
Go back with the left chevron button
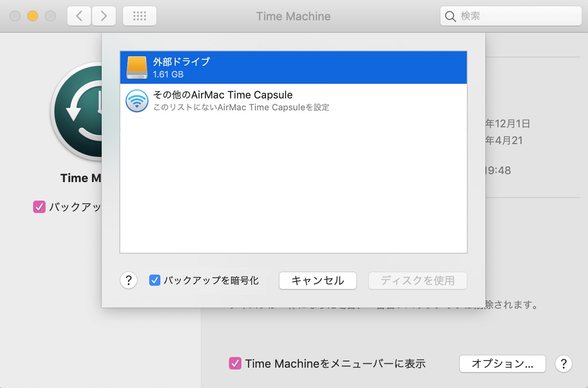[x=79, y=16]
